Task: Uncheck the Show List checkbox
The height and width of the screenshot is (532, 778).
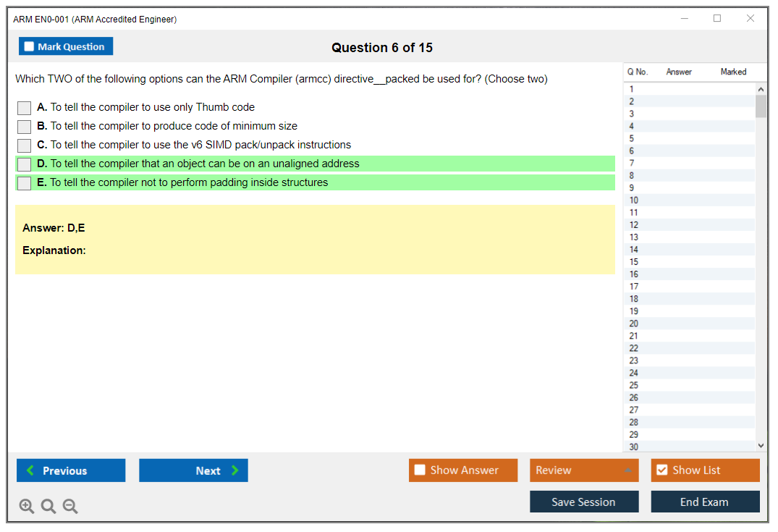Action: pyautogui.click(x=661, y=470)
